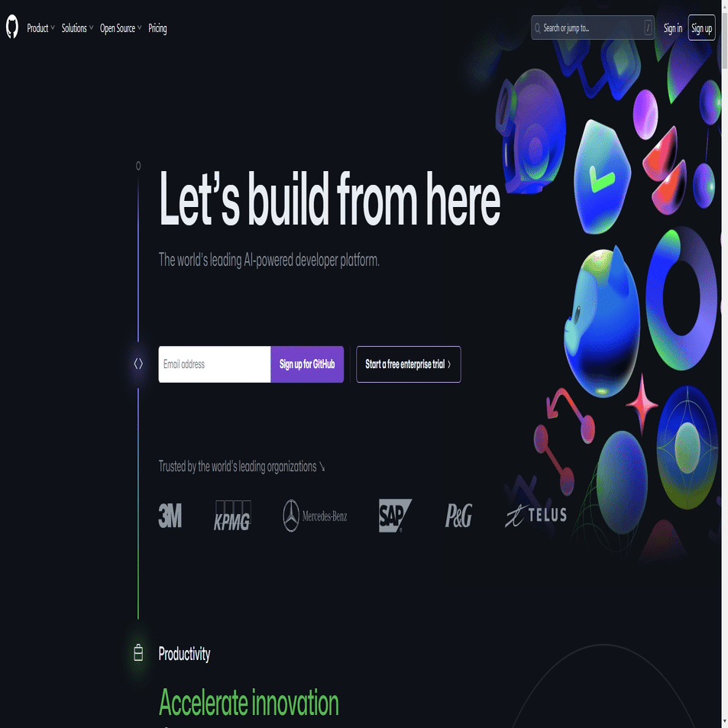Click the Sign up button in header
The height and width of the screenshot is (728, 728).
coord(701,28)
